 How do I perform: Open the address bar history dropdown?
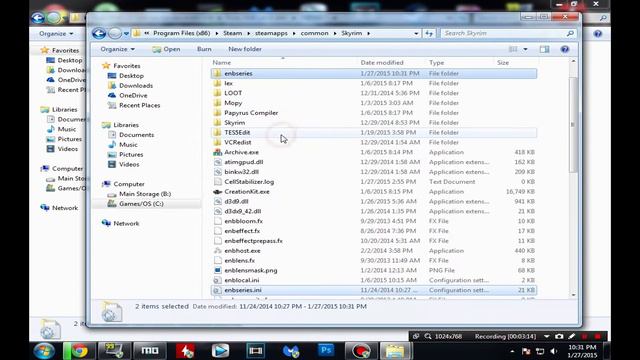point(416,33)
